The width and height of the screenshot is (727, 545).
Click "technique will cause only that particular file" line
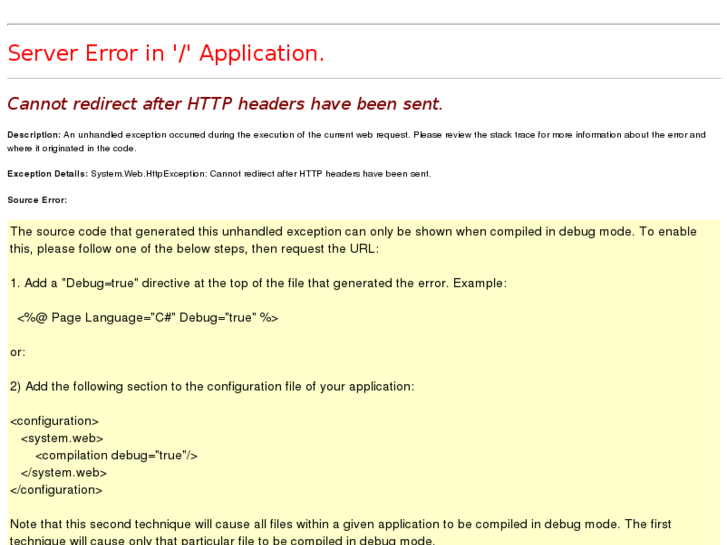coord(223,540)
